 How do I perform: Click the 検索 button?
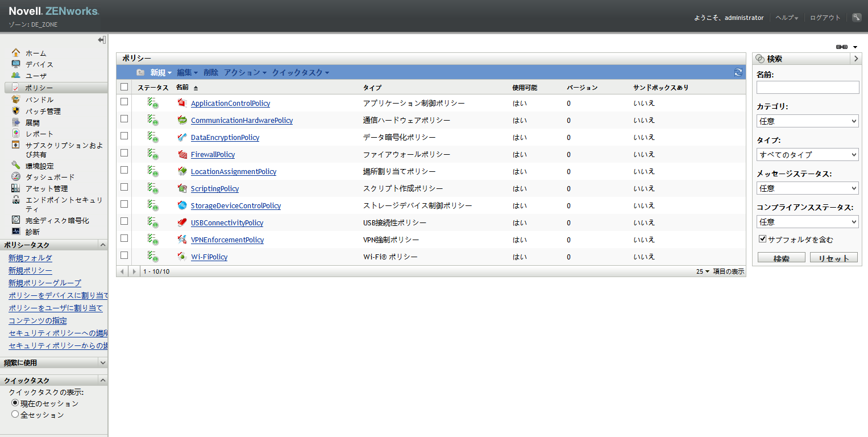tap(782, 258)
